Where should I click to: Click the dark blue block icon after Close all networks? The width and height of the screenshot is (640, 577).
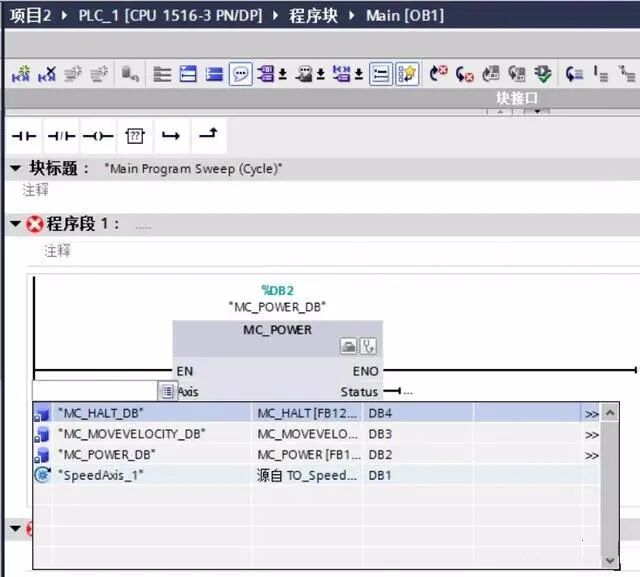point(214,74)
